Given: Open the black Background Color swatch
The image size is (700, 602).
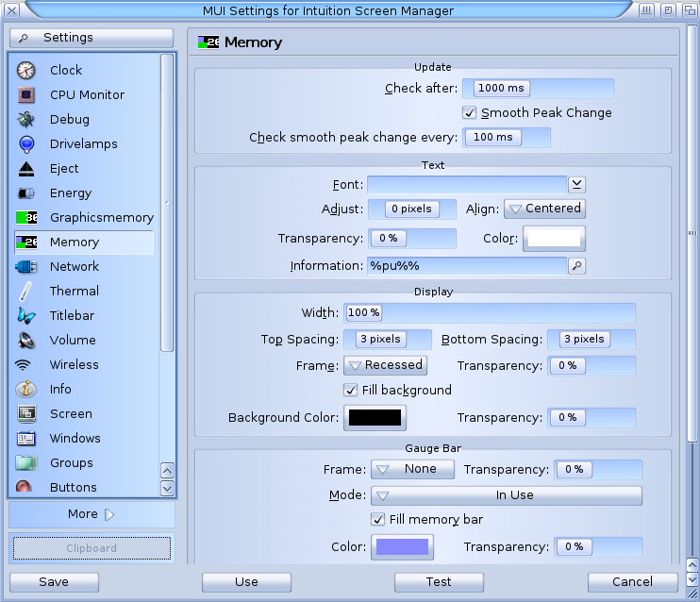Looking at the screenshot, I should tap(375, 418).
